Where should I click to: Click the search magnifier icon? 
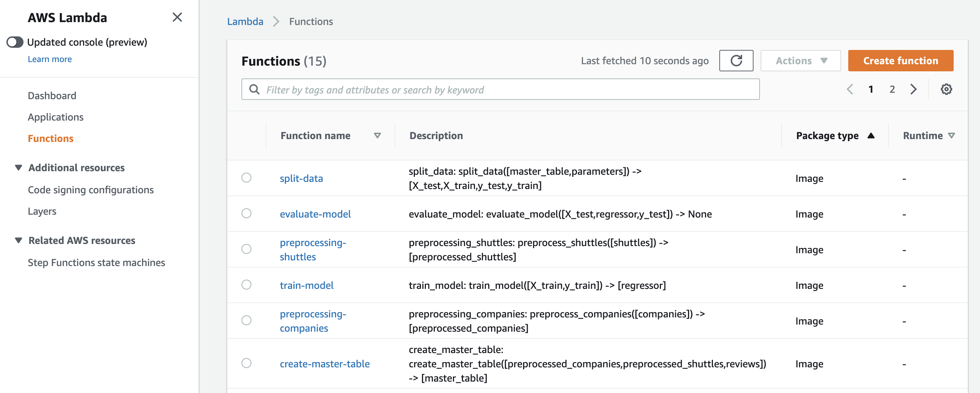tap(254, 90)
